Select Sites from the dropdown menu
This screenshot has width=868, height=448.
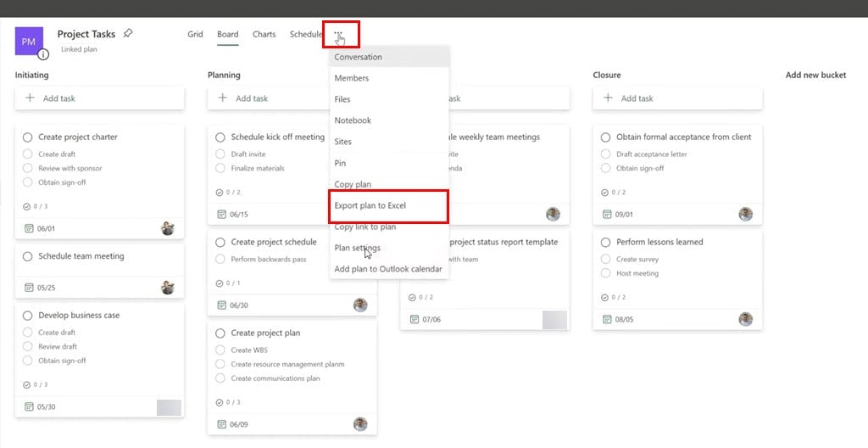(x=389, y=142)
